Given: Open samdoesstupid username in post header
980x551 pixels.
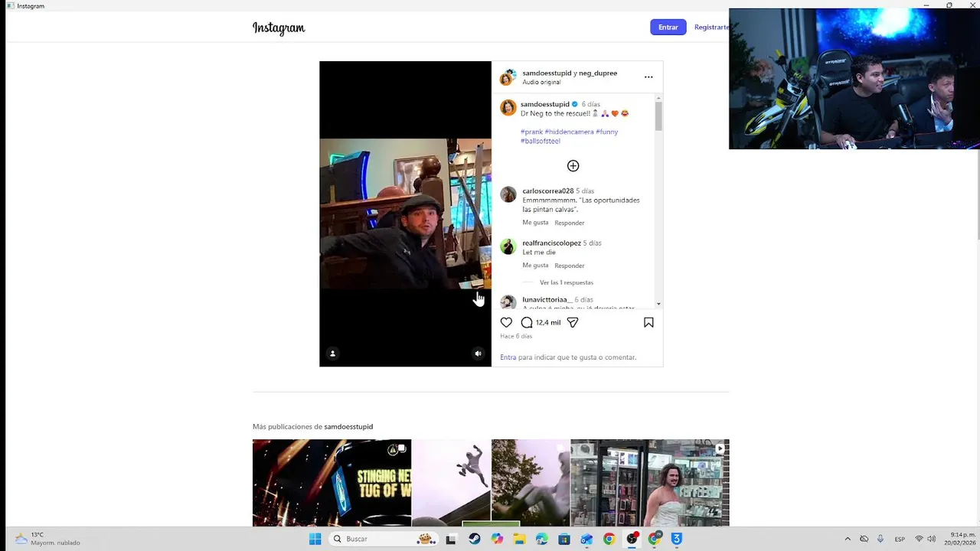Looking at the screenshot, I should (x=547, y=73).
